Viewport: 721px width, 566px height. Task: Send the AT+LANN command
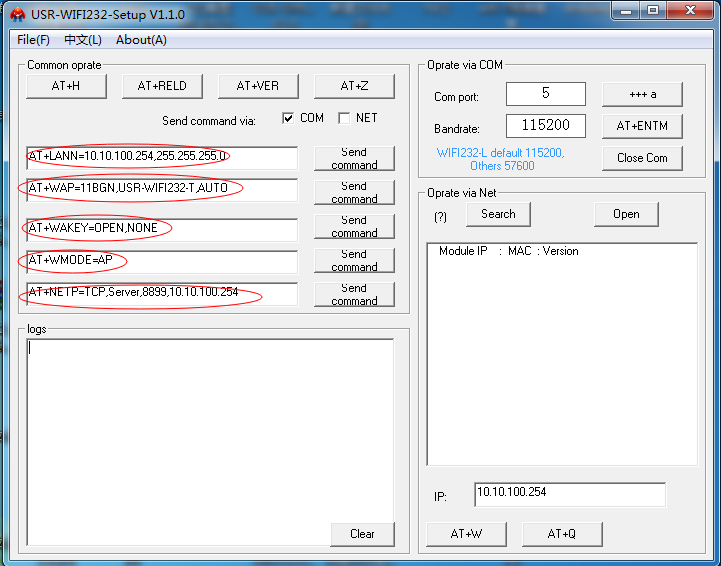354,158
